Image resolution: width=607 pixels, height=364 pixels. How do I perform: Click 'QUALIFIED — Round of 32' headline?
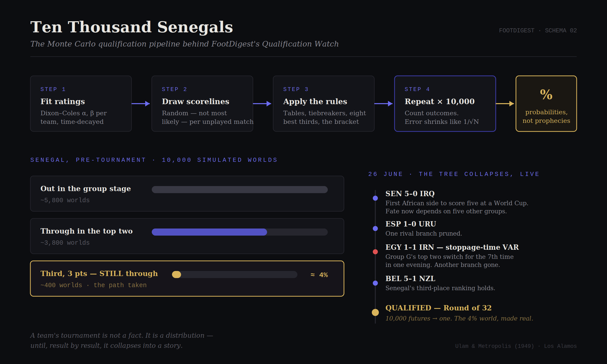click(x=439, y=308)
